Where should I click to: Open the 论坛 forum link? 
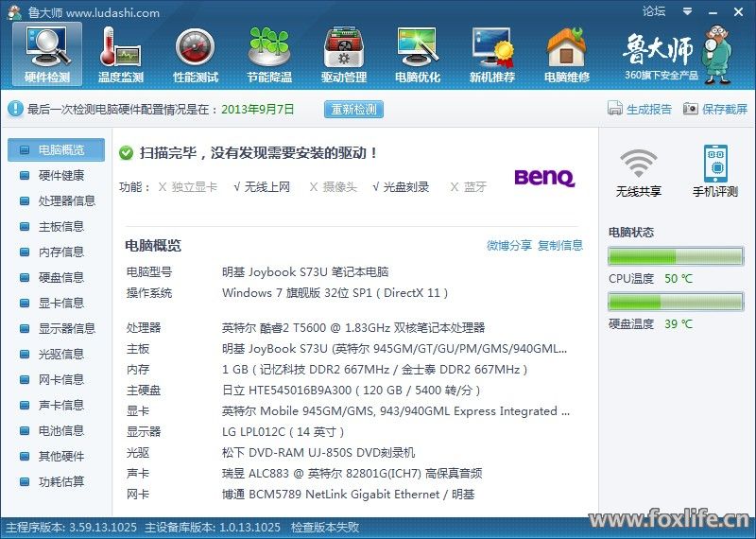tap(654, 11)
